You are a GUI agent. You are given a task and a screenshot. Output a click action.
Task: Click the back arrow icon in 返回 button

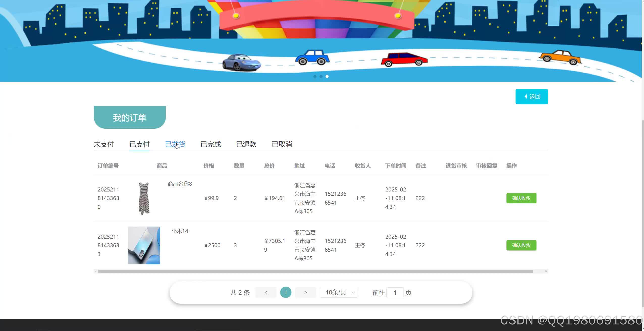pyautogui.click(x=526, y=96)
